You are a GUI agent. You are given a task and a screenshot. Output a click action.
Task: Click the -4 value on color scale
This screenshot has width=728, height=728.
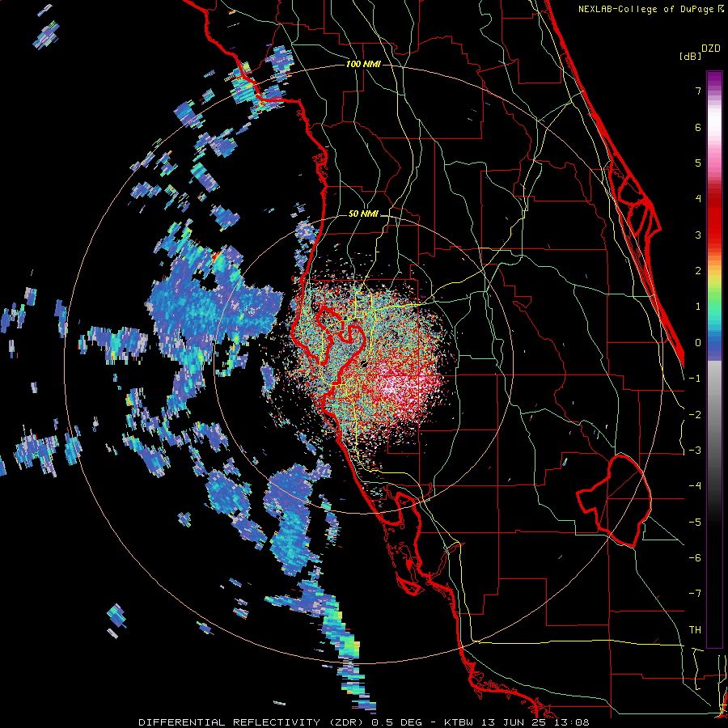695,486
